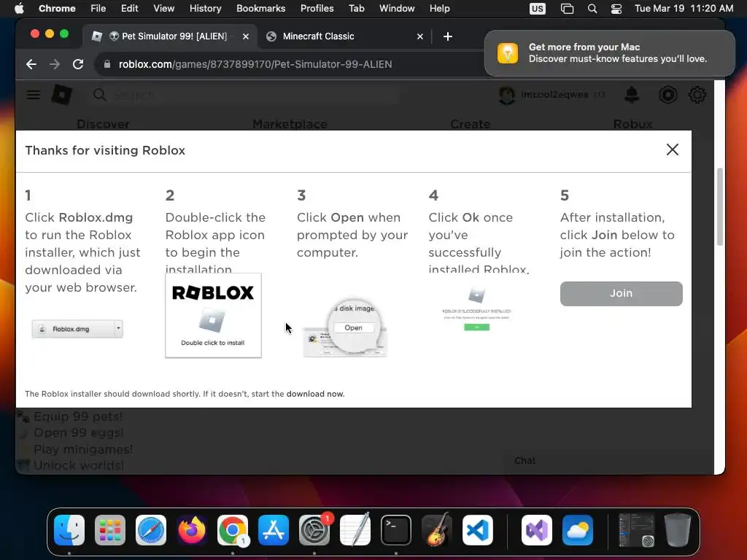Open the Robux hexagon icon
Image resolution: width=747 pixels, height=560 pixels.
(x=668, y=95)
